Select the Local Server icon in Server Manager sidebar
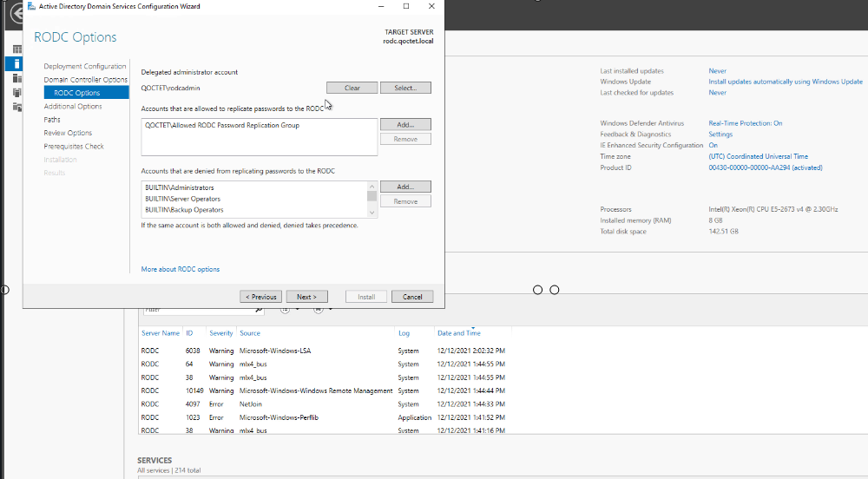Screen dimensions: 868x479 click(17, 63)
